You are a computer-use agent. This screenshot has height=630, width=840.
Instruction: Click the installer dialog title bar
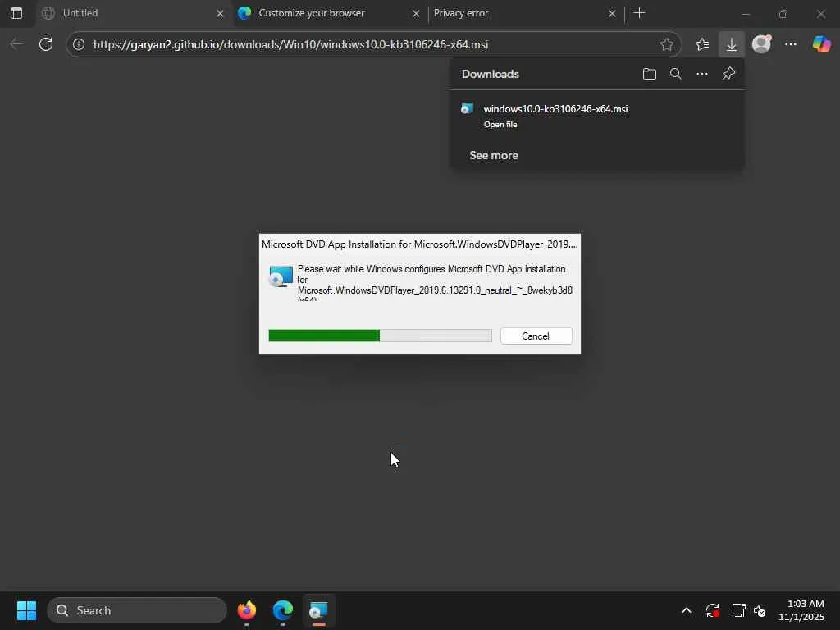click(419, 244)
